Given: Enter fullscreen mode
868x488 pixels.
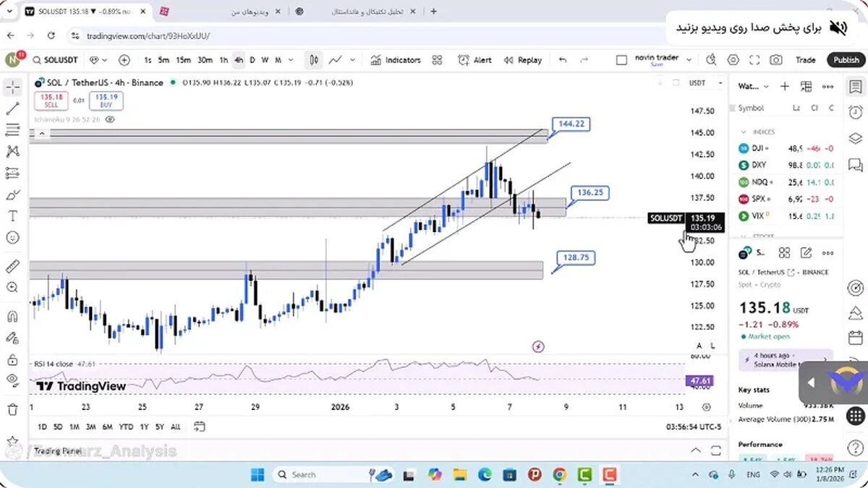Looking at the screenshot, I should click(754, 60).
